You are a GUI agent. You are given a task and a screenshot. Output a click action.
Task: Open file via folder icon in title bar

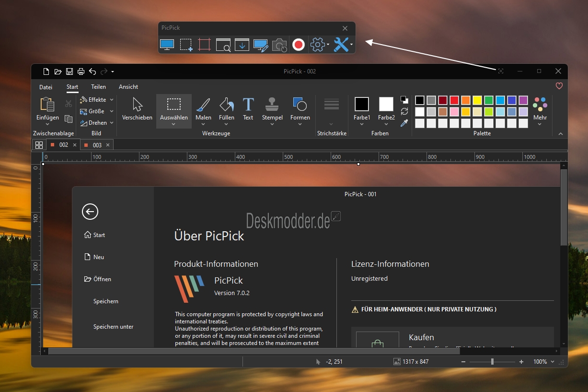[58, 71]
